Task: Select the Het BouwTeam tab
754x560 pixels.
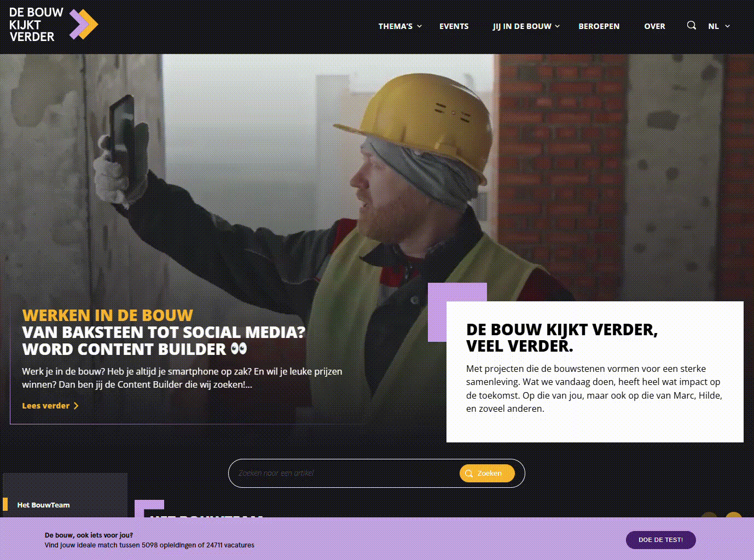Action: (43, 505)
